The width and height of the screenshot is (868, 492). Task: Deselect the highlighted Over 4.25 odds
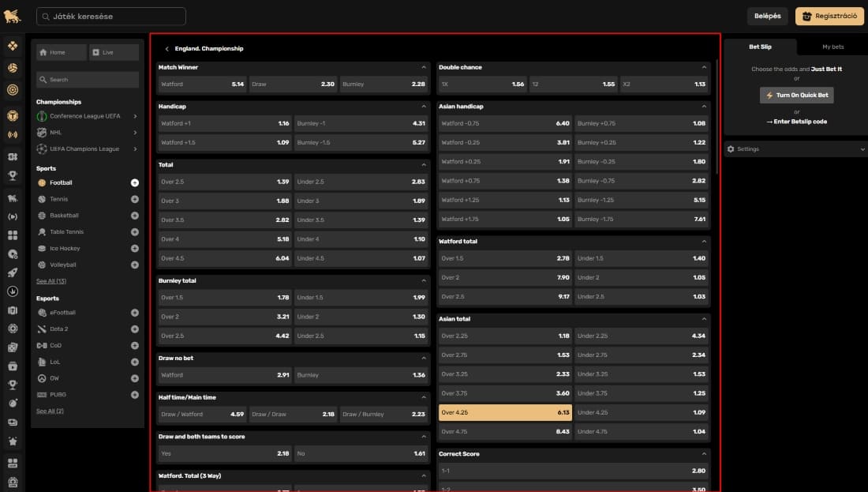[505, 413]
